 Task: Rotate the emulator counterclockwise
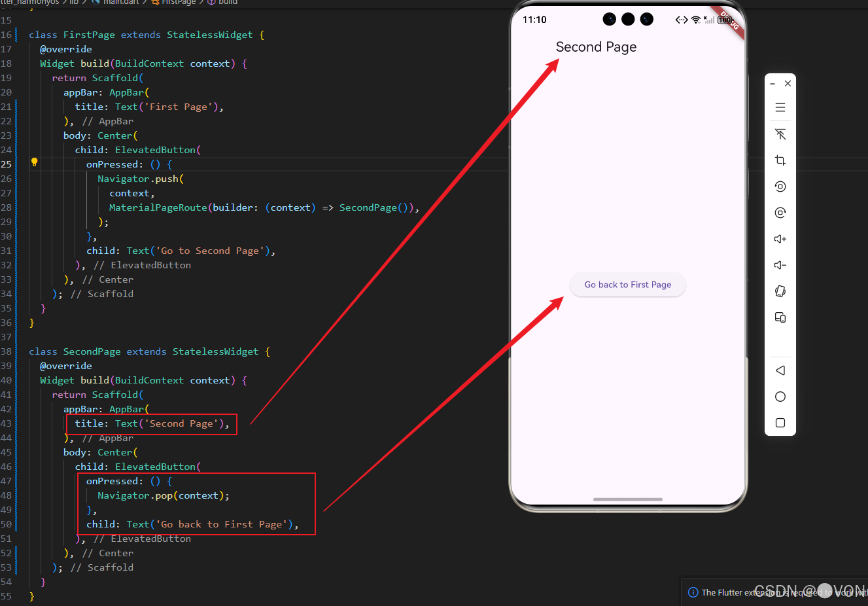click(x=780, y=187)
